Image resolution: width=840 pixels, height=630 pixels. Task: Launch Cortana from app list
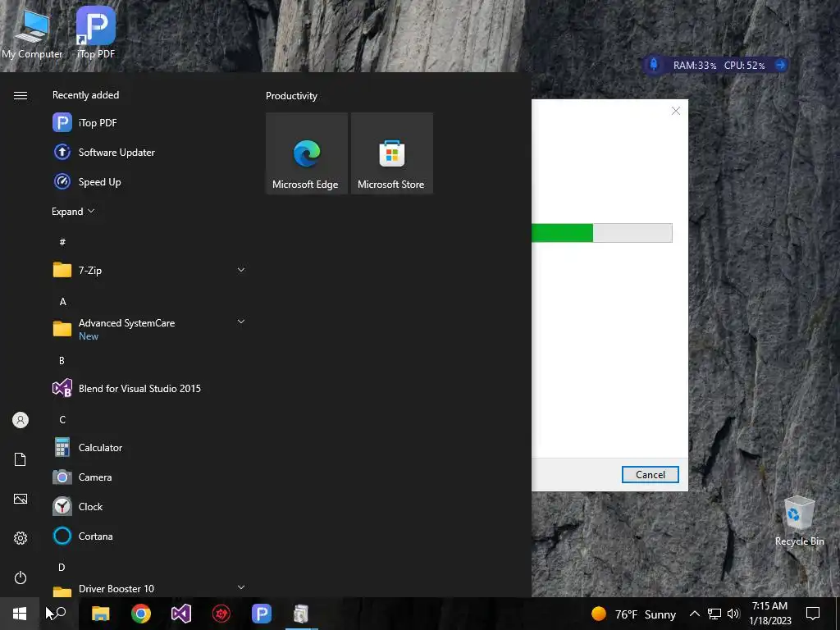(x=149, y=536)
